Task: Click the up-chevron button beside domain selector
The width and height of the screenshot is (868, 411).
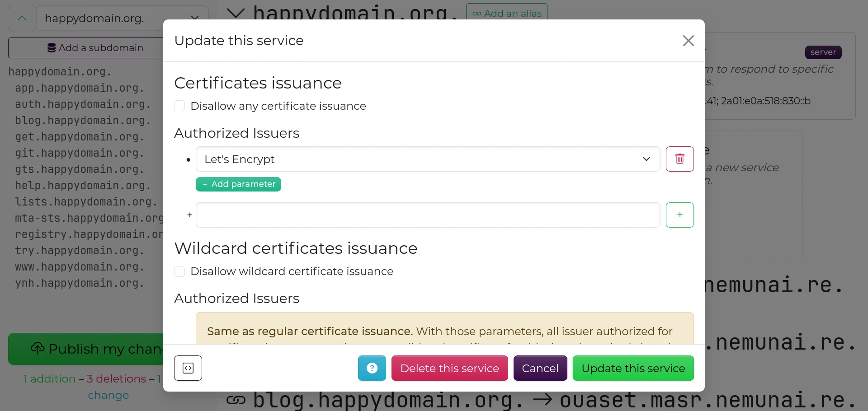Action: tap(22, 19)
